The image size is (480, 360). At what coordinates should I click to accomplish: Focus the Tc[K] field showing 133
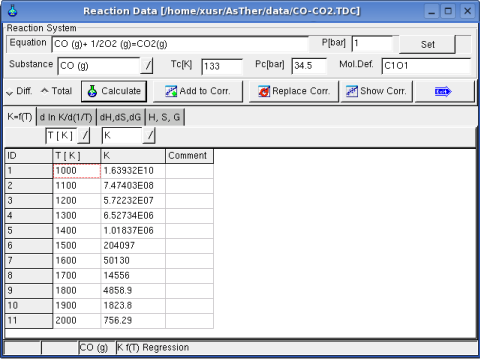pos(222,66)
